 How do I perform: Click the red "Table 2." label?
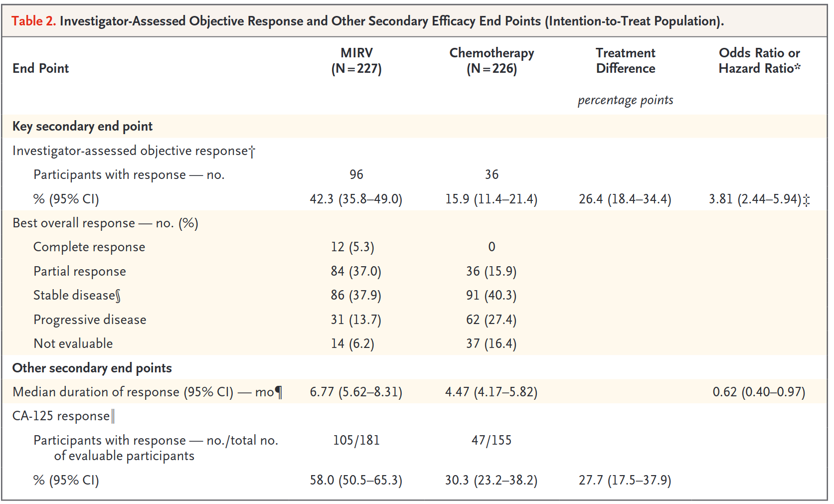click(x=33, y=21)
